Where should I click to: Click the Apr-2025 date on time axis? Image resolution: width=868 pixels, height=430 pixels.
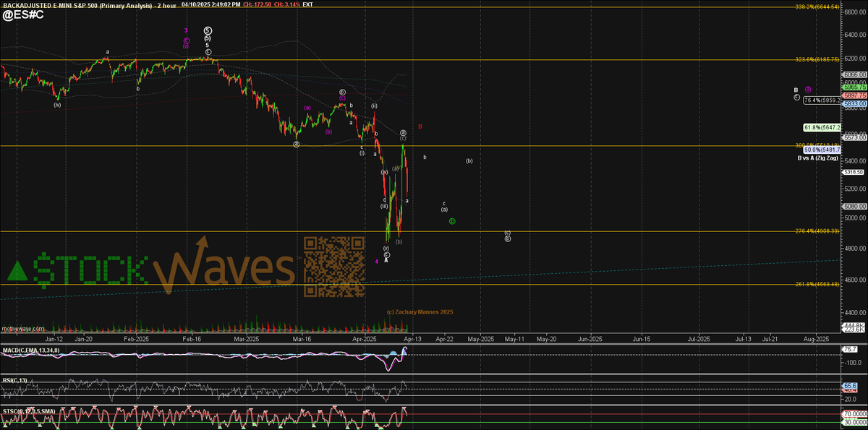point(364,337)
